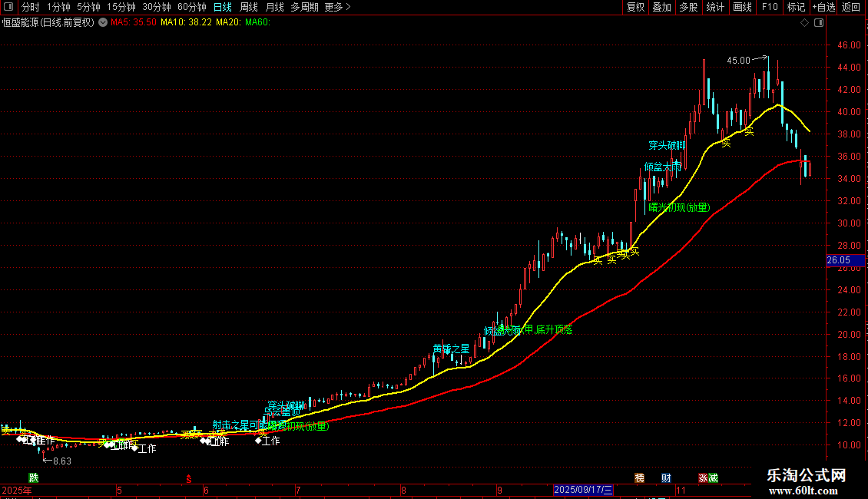Open the 复权 adjustment menu

point(635,7)
